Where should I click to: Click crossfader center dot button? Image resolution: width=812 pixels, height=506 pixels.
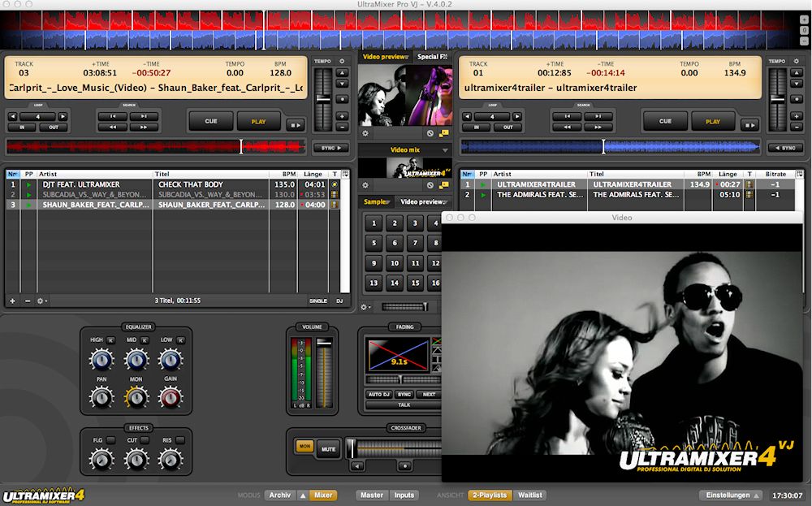405,466
